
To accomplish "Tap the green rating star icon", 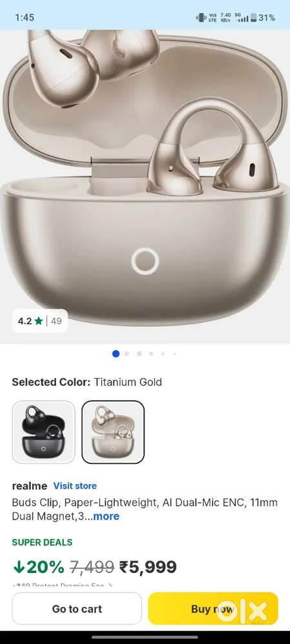I will (x=39, y=321).
